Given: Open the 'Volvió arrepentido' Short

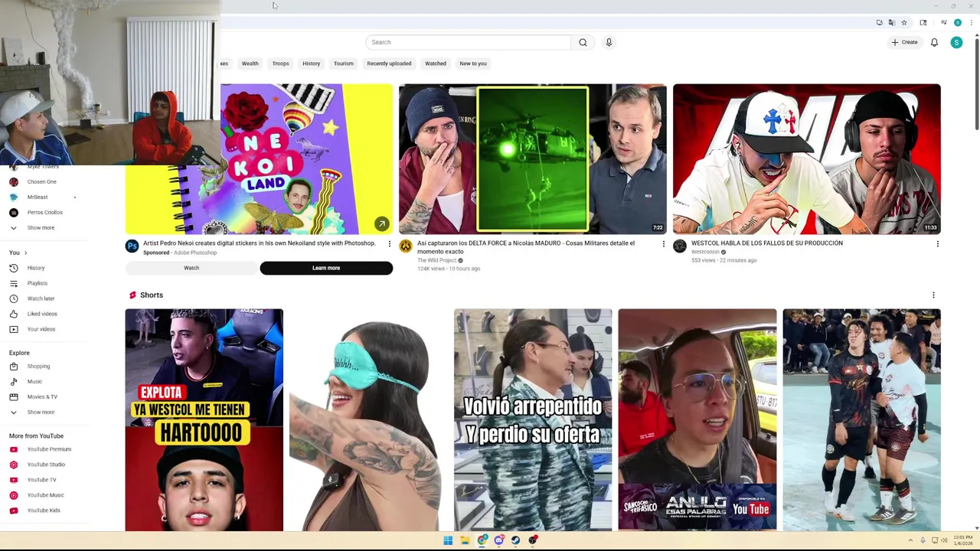Looking at the screenshot, I should 533,419.
